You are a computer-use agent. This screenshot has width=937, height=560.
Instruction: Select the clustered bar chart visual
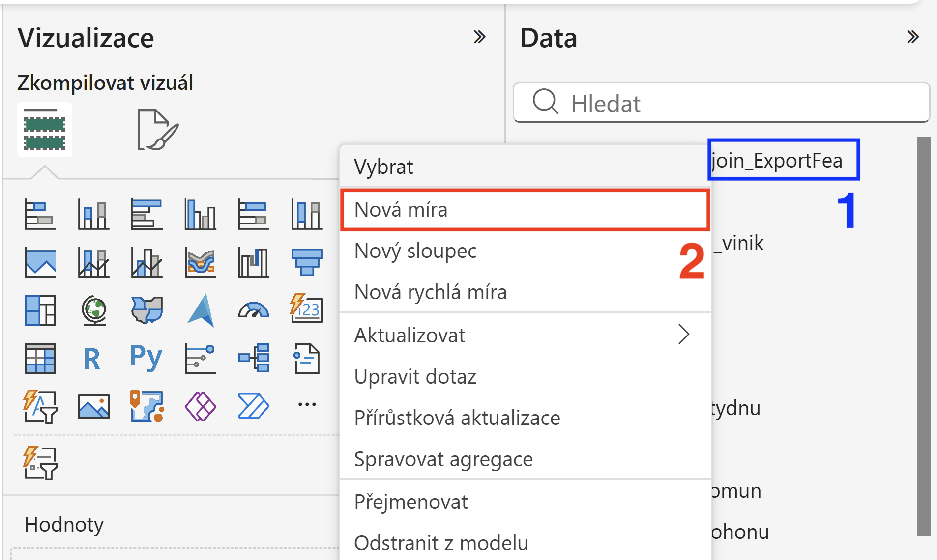pyautogui.click(x=146, y=215)
